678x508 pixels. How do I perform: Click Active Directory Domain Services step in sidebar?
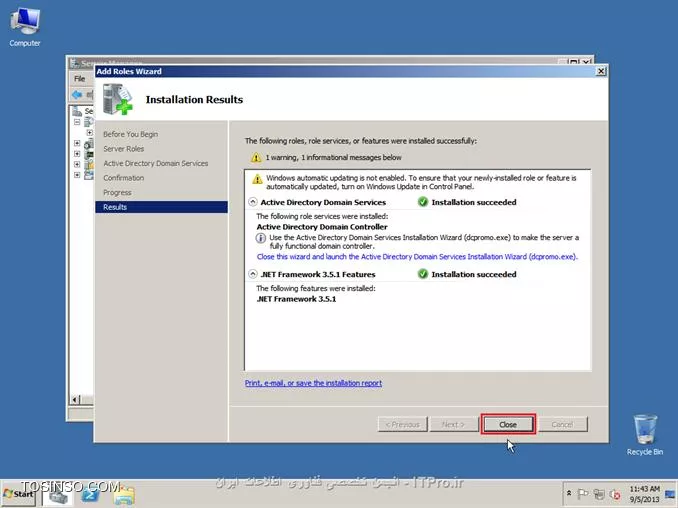pyautogui.click(x=156, y=163)
